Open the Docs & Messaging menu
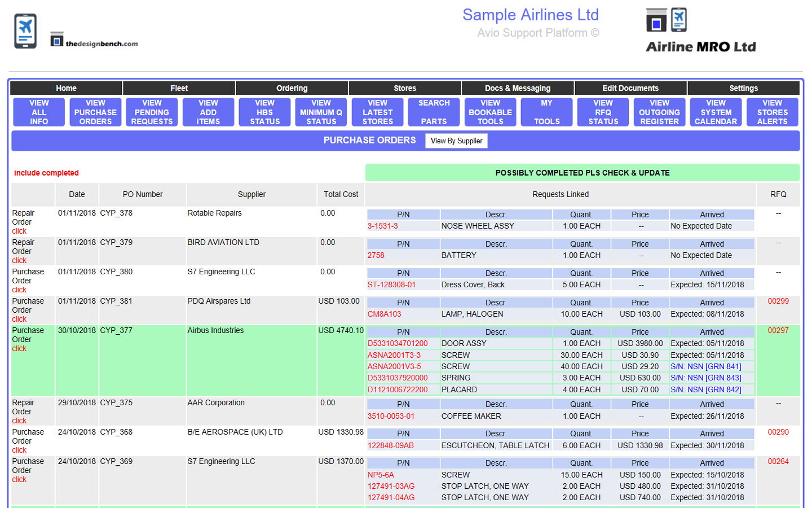The height and width of the screenshot is (508, 812). click(x=518, y=88)
